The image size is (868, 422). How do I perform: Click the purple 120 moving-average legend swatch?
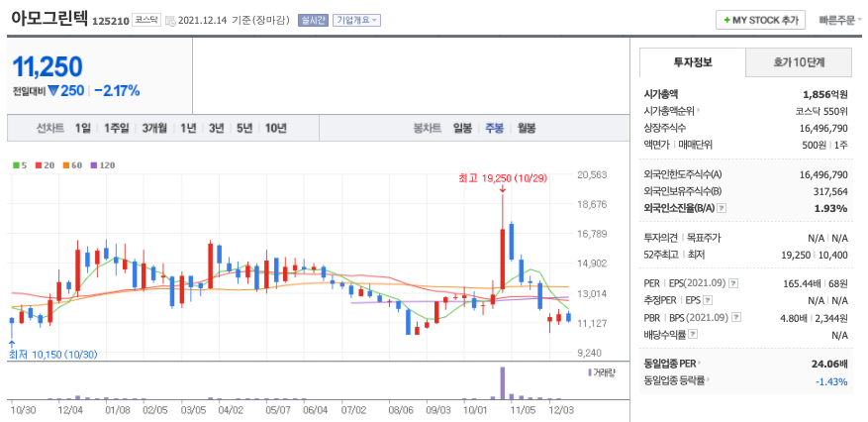point(93,165)
